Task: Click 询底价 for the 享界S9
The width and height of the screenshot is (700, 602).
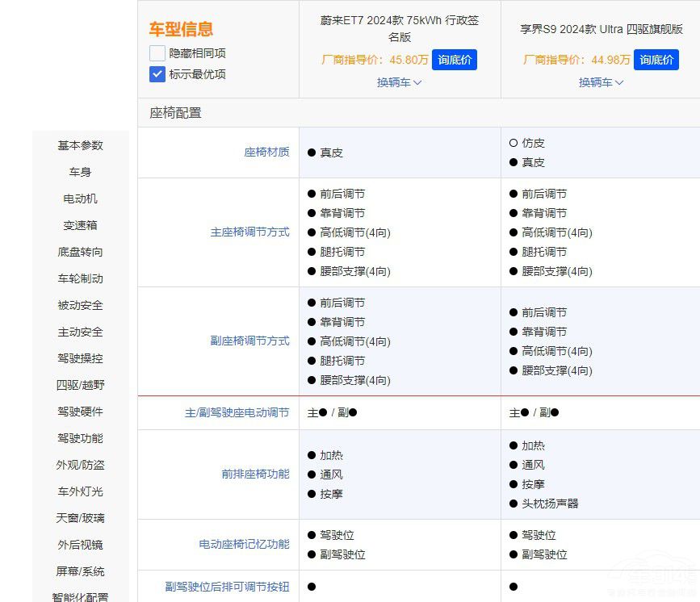Action: (656, 60)
